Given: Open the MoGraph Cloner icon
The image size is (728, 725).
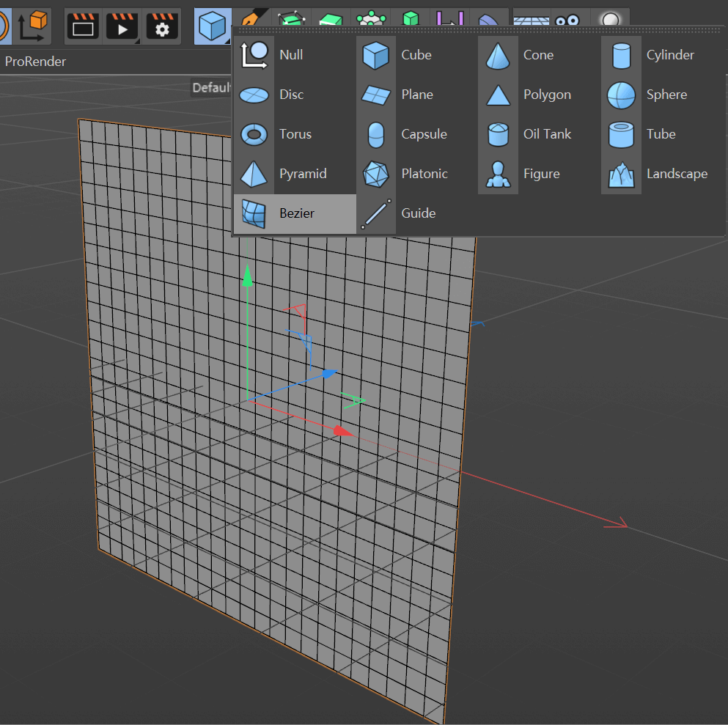Looking at the screenshot, I should (x=371, y=18).
